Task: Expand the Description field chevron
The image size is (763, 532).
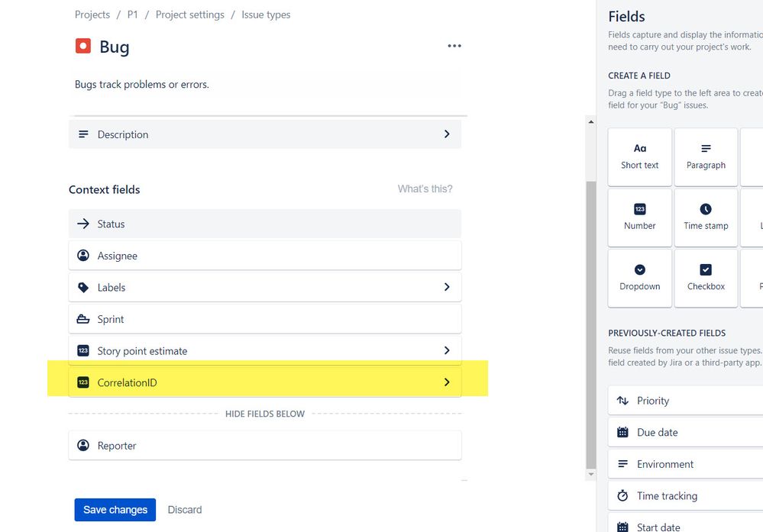Action: click(x=447, y=134)
